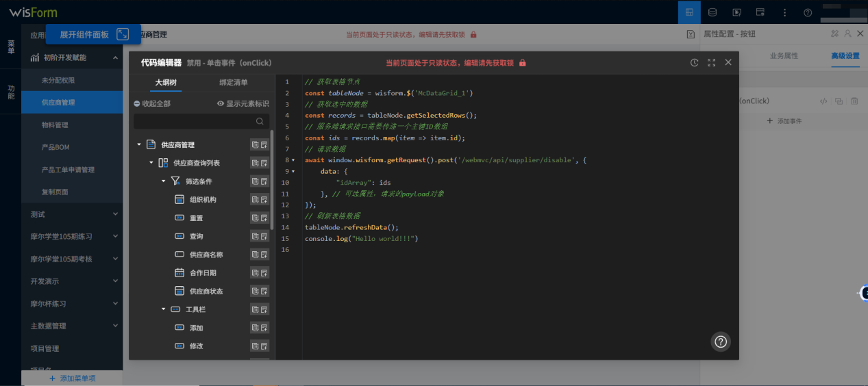
Task: Click the copy icon beside 供应商管理 tree node
Action: tap(255, 144)
